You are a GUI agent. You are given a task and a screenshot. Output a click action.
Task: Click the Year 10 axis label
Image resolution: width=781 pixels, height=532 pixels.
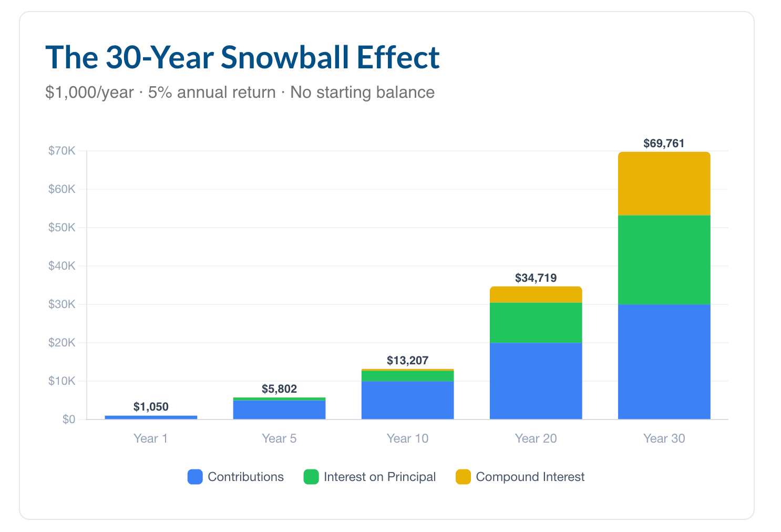(407, 438)
